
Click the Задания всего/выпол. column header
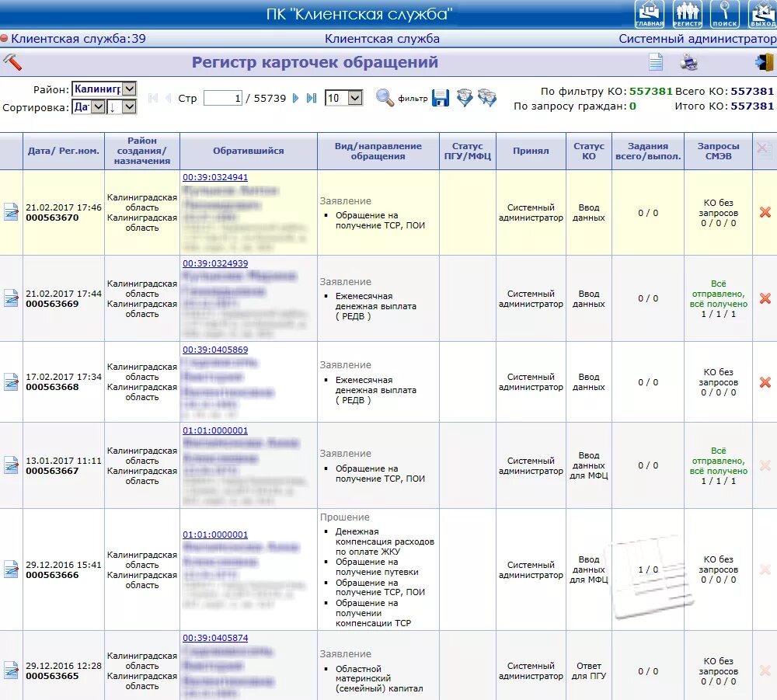point(648,151)
